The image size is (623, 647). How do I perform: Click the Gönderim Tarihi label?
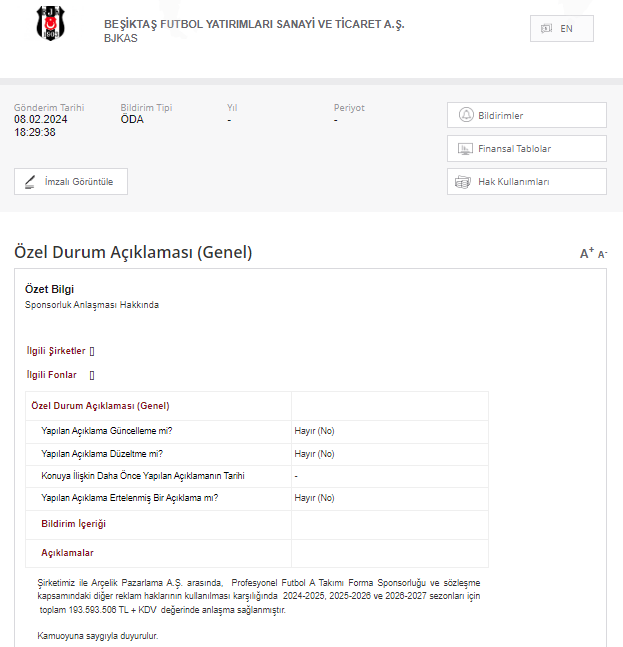click(x=49, y=108)
